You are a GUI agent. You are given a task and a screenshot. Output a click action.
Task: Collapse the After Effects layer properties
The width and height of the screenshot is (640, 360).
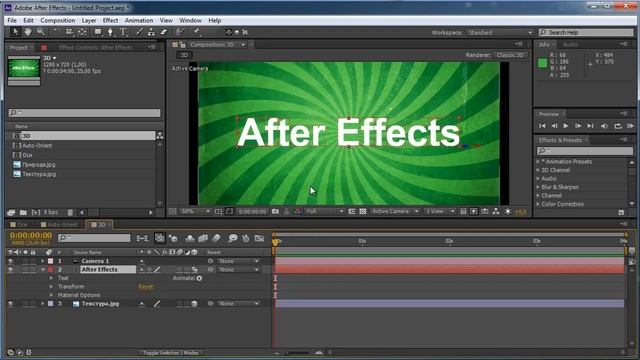(42, 269)
